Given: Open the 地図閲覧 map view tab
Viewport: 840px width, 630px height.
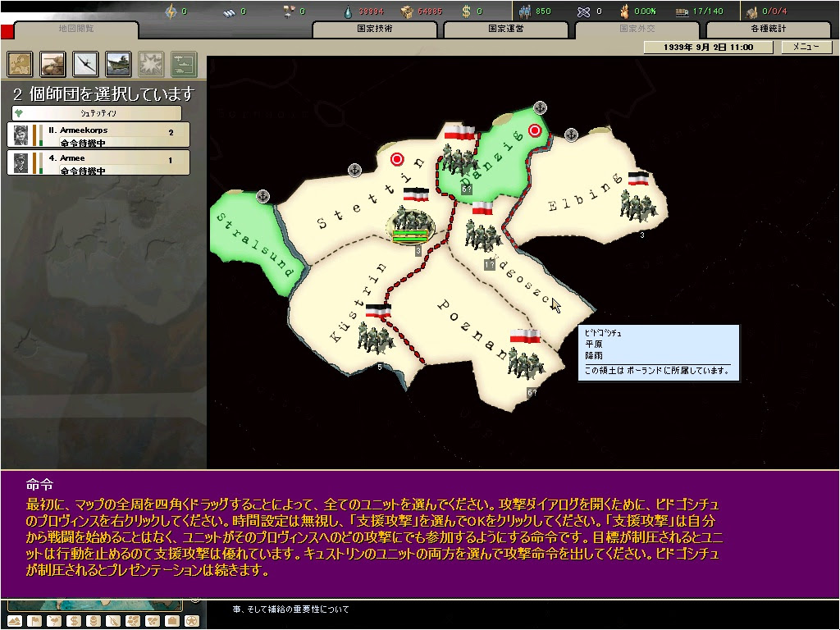Looking at the screenshot, I should (x=76, y=29).
